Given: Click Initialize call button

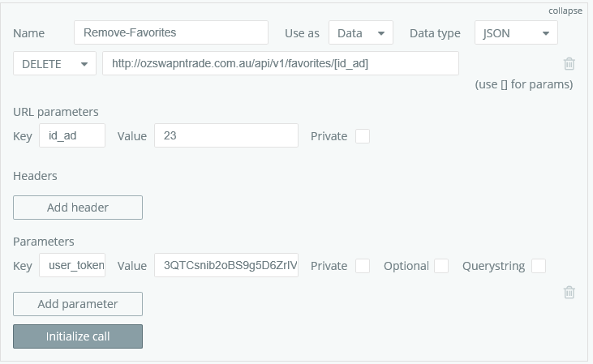Looking at the screenshot, I should click(x=78, y=336).
